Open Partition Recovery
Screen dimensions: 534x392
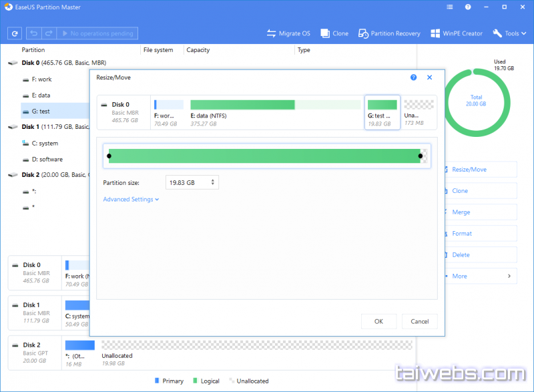(x=389, y=33)
